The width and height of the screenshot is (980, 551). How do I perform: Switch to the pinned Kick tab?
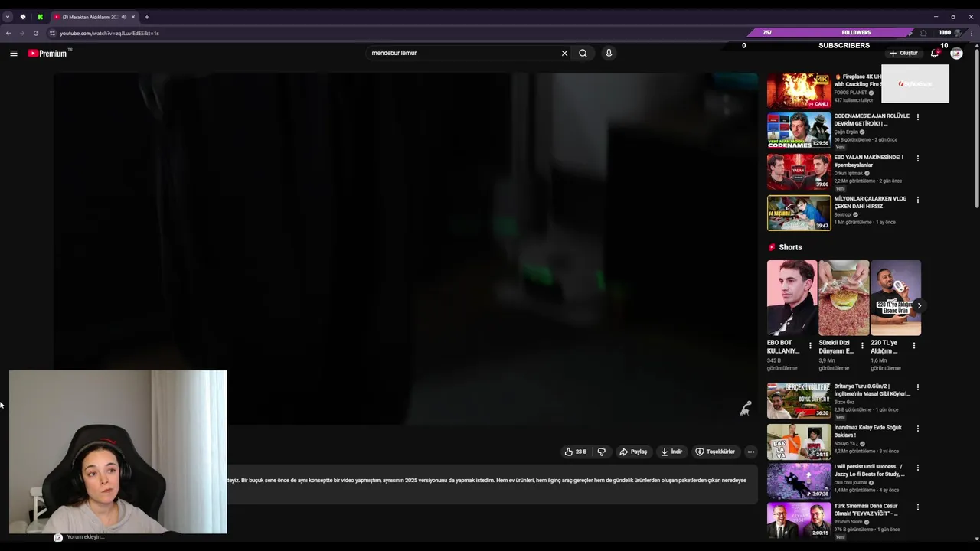coord(40,17)
